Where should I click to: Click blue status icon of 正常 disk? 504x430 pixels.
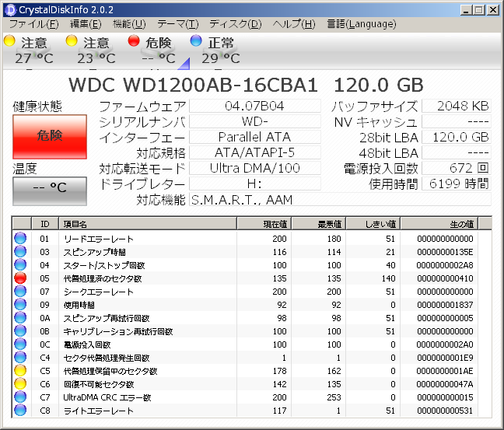tap(196, 40)
